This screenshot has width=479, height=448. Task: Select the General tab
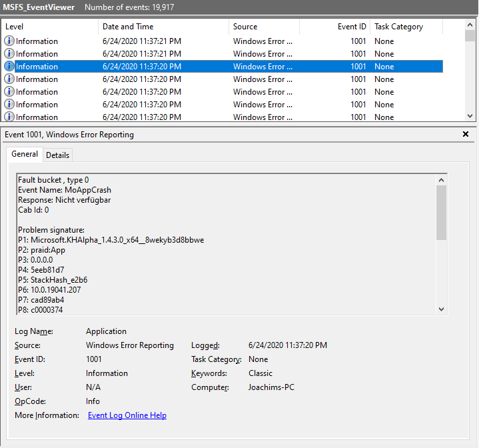[25, 155]
